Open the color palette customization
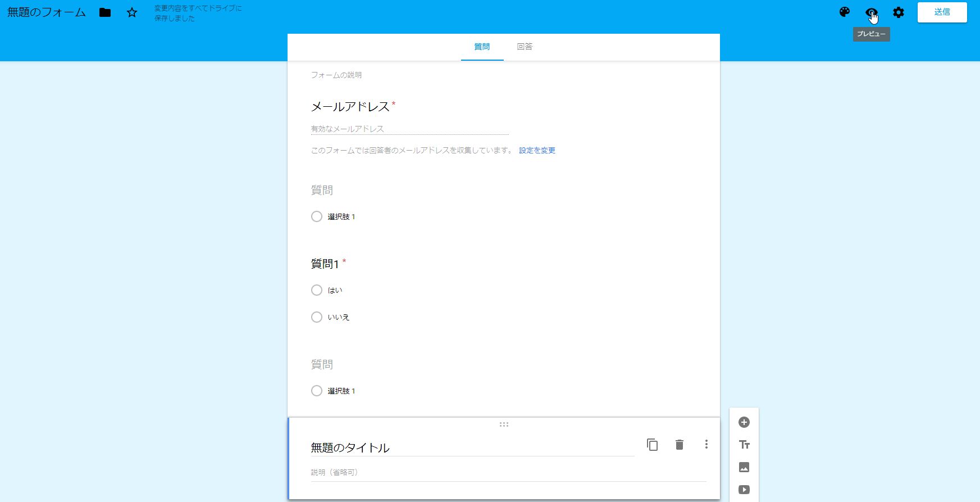 (x=845, y=12)
